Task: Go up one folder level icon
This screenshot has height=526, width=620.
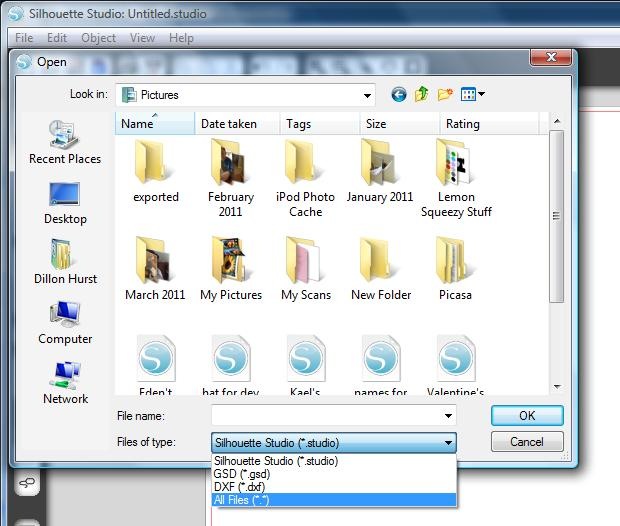Action: click(422, 94)
